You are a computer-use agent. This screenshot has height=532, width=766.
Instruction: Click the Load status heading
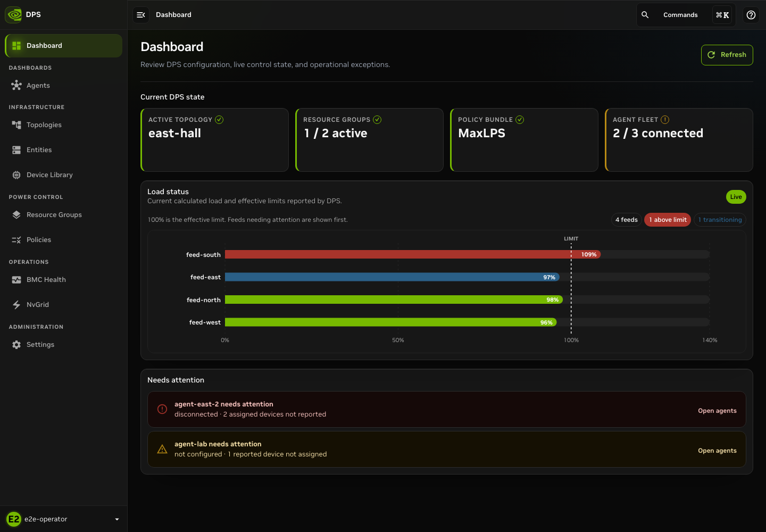tap(168, 192)
